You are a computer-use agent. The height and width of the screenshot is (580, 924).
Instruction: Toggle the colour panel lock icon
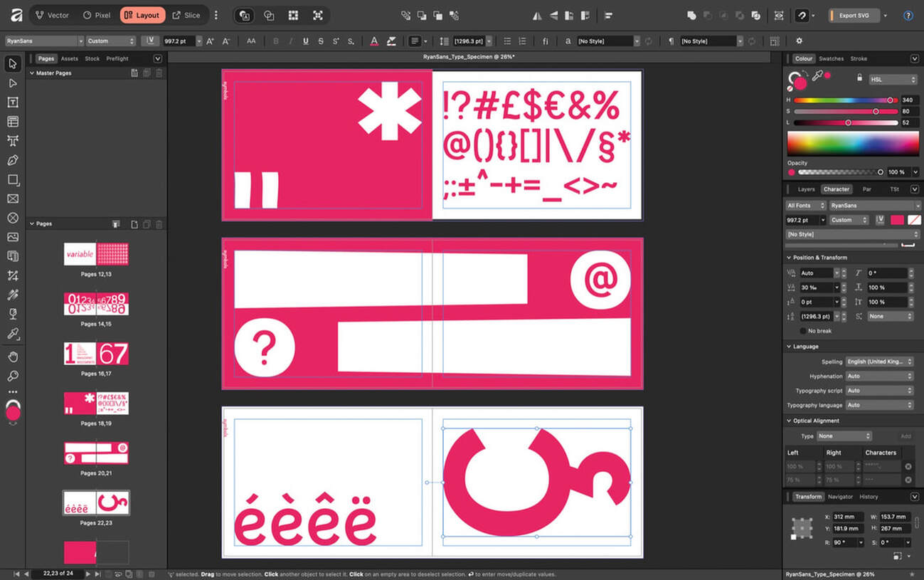(x=859, y=77)
